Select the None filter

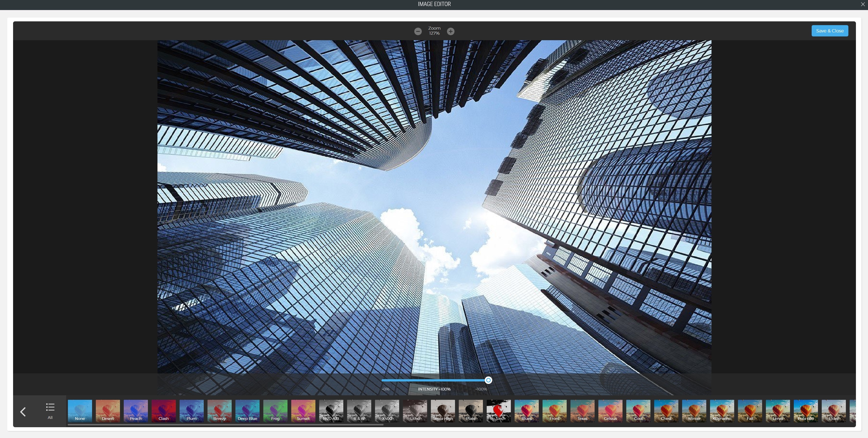click(79, 411)
